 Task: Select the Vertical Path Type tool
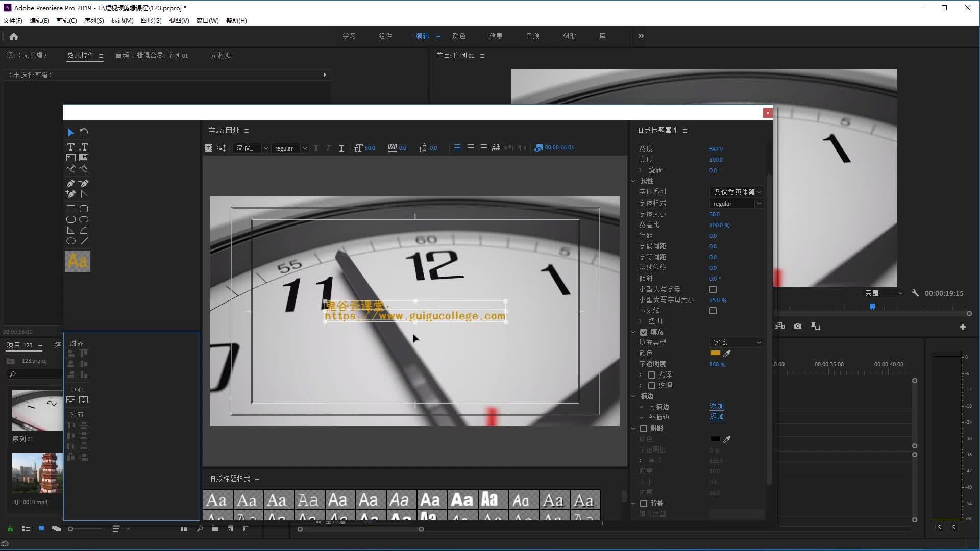(84, 169)
